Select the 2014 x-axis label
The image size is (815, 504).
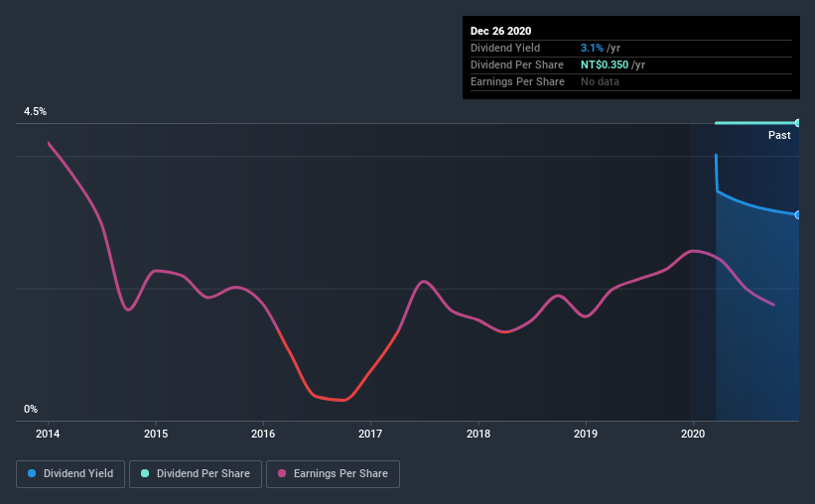(48, 434)
